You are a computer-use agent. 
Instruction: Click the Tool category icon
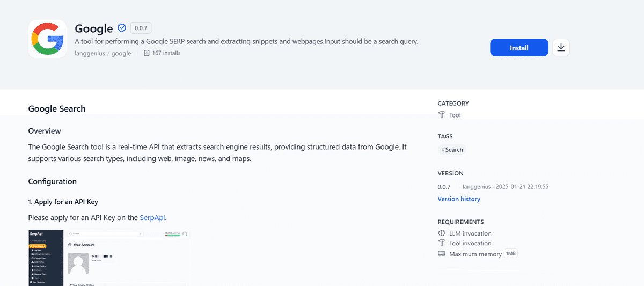click(442, 115)
